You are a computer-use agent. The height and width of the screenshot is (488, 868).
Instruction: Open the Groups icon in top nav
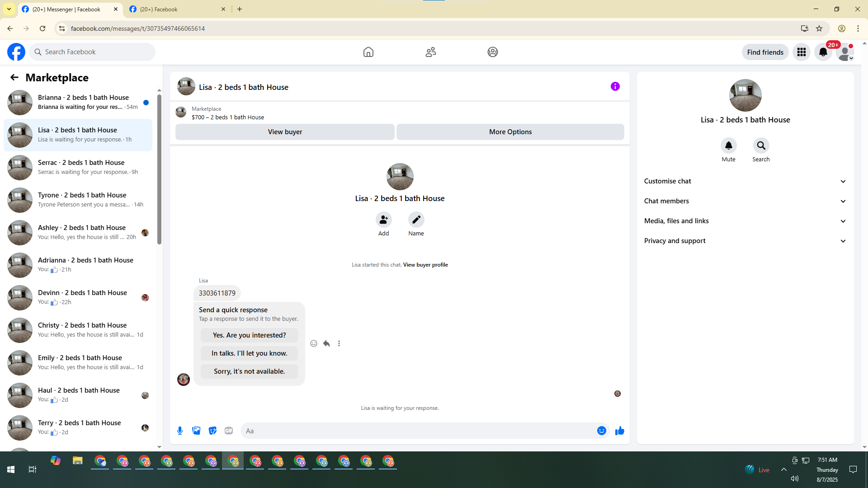coord(493,52)
